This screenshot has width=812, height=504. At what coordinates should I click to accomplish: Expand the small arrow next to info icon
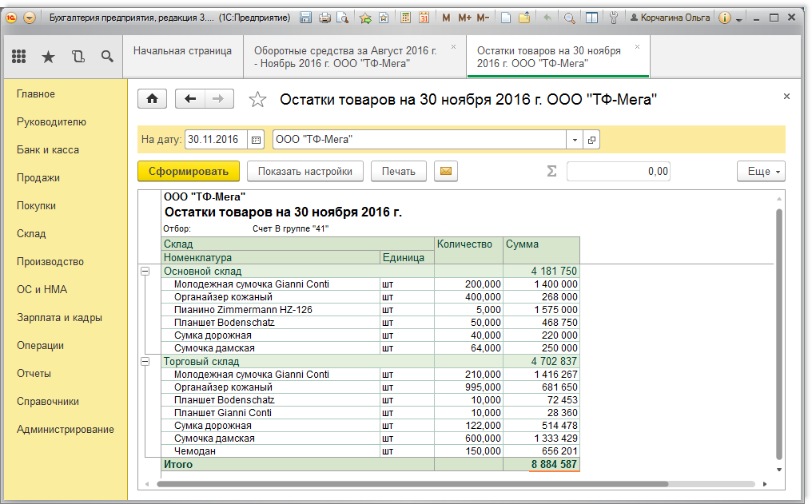tap(739, 19)
